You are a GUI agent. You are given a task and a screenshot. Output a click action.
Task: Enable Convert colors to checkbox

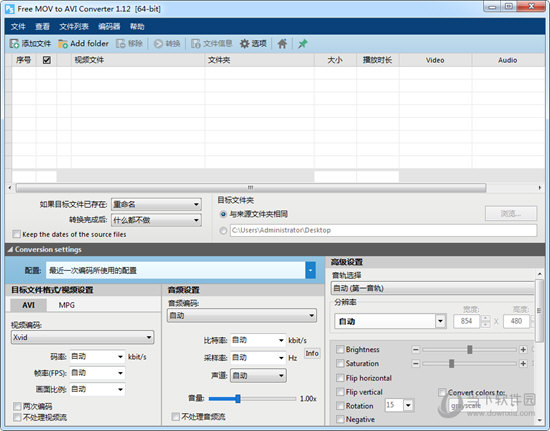(x=442, y=392)
